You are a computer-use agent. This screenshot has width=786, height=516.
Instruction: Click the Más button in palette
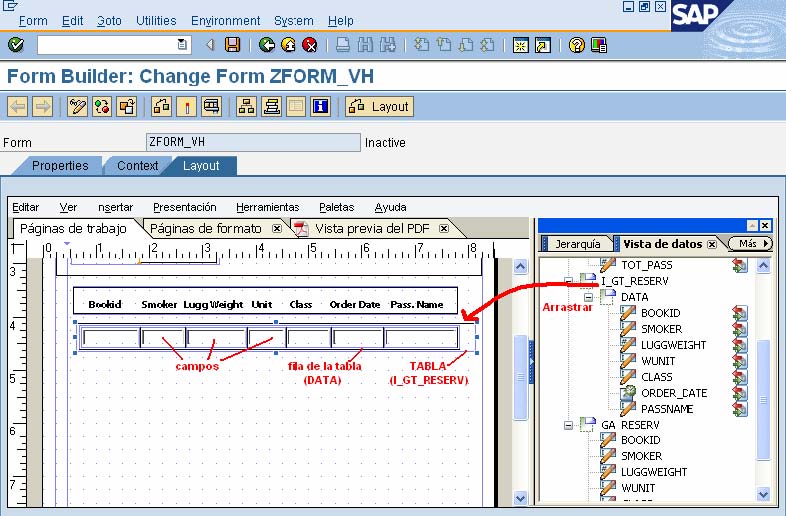tap(750, 244)
